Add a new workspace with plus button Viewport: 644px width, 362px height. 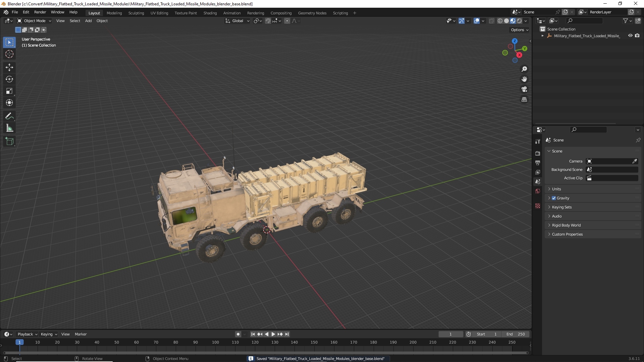[x=355, y=13]
